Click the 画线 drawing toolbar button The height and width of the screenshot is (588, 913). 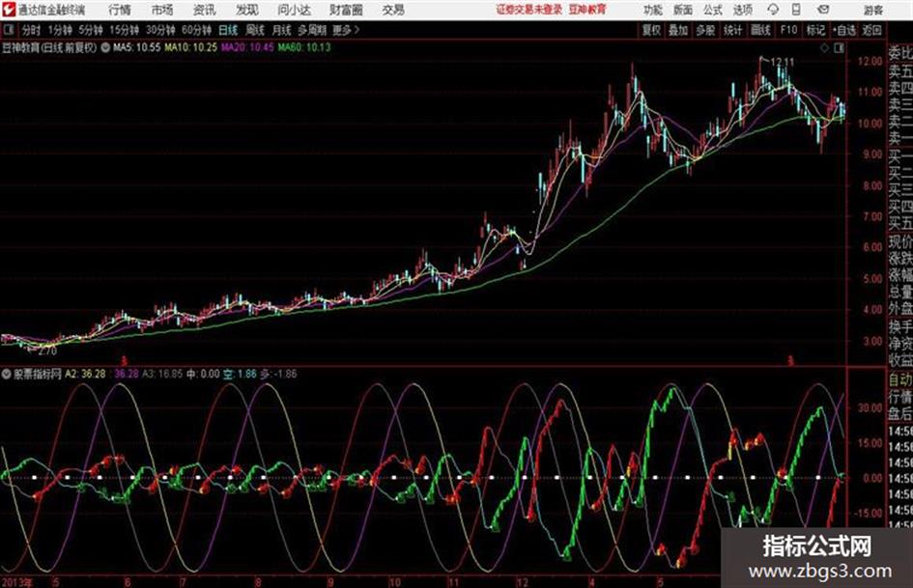click(x=759, y=30)
